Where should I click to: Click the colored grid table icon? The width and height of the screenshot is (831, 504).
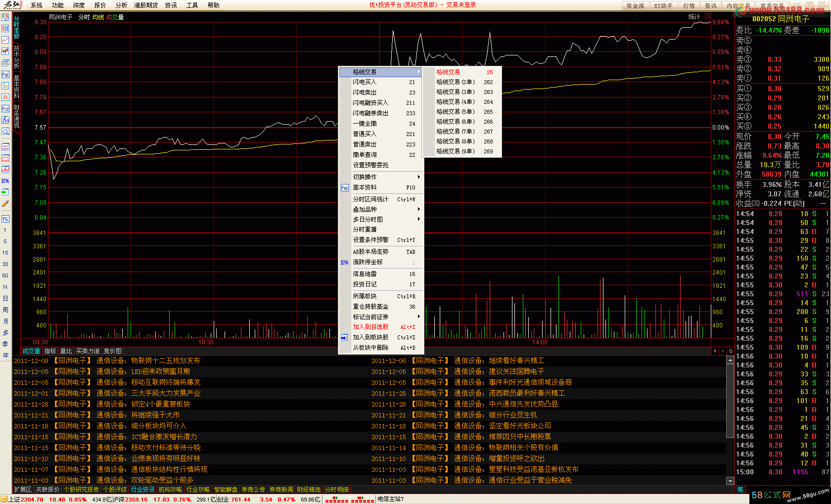[x=5, y=28]
